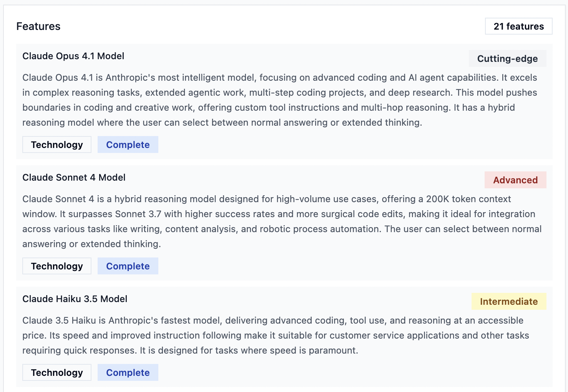Image resolution: width=568 pixels, height=392 pixels.
Task: Open the Complete status on Claude Opus 4.1
Action: point(128,145)
